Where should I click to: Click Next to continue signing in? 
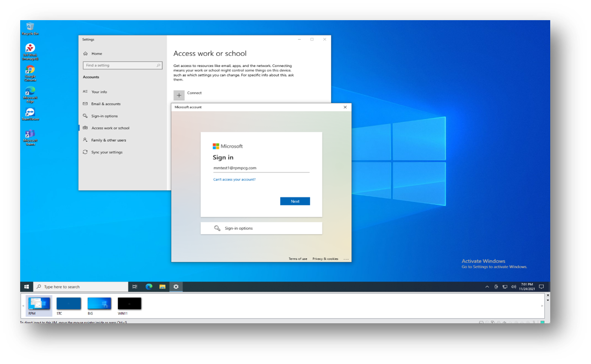295,201
